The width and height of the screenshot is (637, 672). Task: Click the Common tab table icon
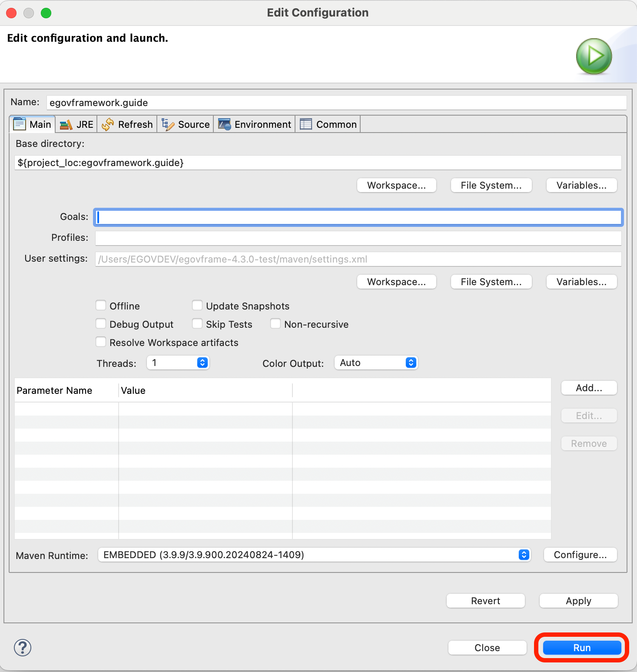[306, 125]
